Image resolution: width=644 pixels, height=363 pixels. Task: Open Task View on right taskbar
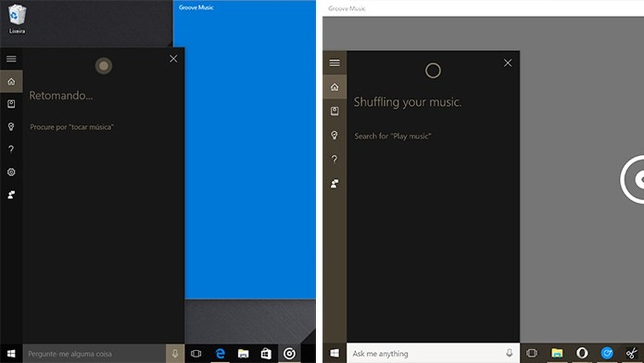pos(532,353)
